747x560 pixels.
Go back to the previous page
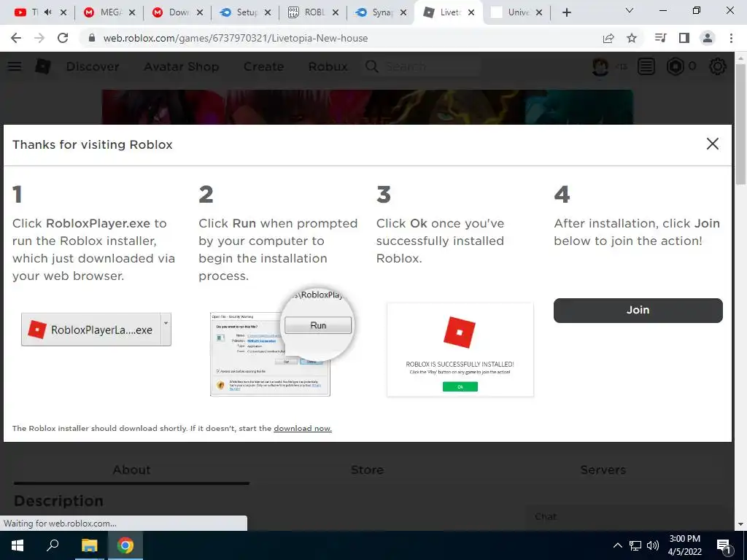pos(16,38)
